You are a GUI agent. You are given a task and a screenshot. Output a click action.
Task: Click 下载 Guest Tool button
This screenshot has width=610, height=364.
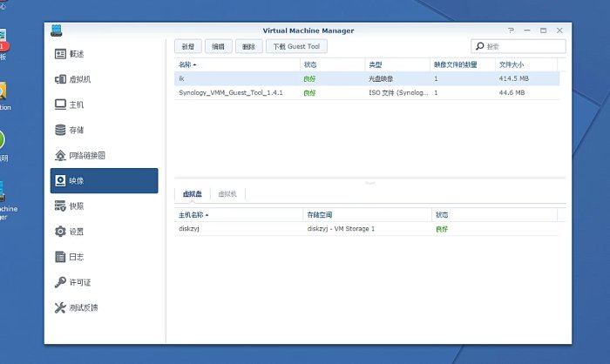pyautogui.click(x=296, y=46)
